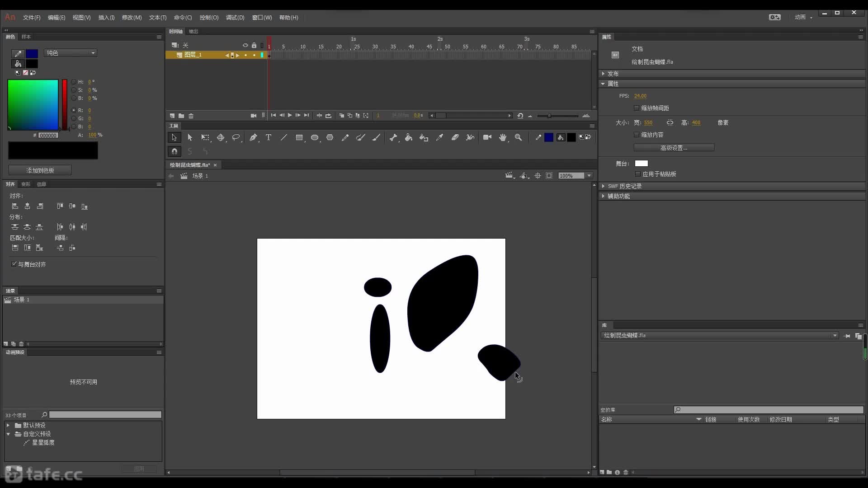Select the G green radio button
The image size is (868, 488).
(74, 118)
